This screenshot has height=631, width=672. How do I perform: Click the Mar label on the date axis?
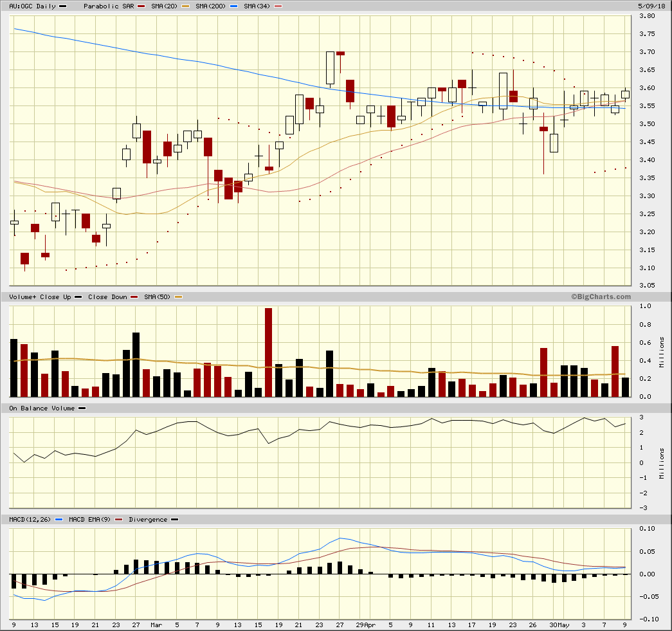pyautogui.click(x=156, y=625)
